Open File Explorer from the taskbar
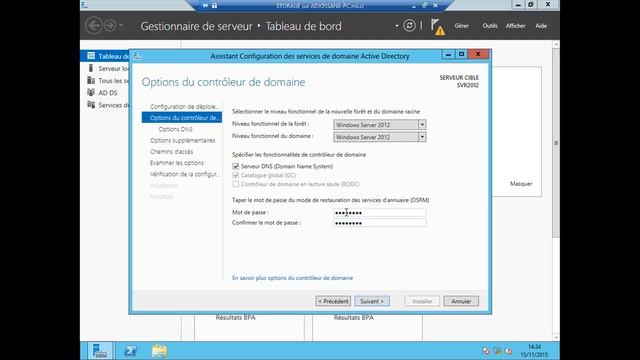The width and height of the screenshot is (640, 360). click(160, 351)
